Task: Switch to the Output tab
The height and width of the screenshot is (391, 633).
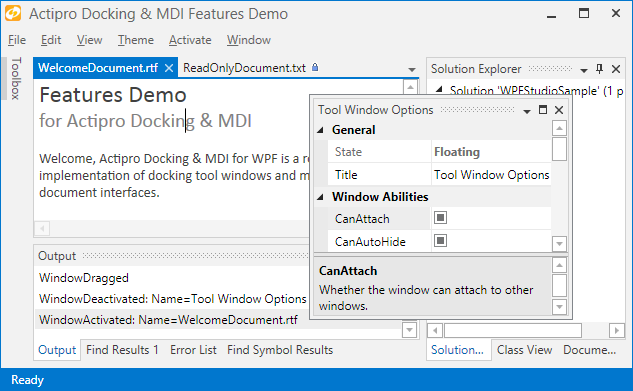Action: [x=57, y=350]
